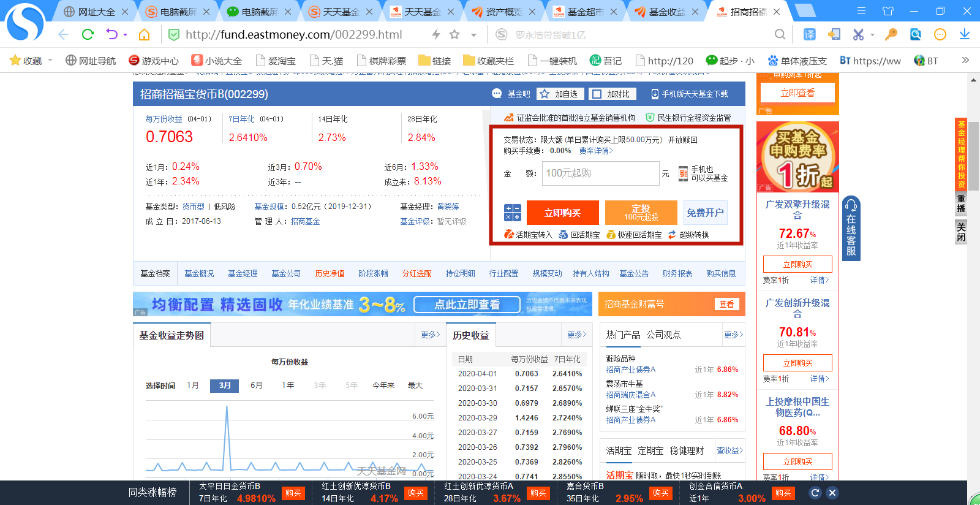The height and width of the screenshot is (505, 980).
Task: Click the blue magnifier toolbar icon
Action: 916,34
